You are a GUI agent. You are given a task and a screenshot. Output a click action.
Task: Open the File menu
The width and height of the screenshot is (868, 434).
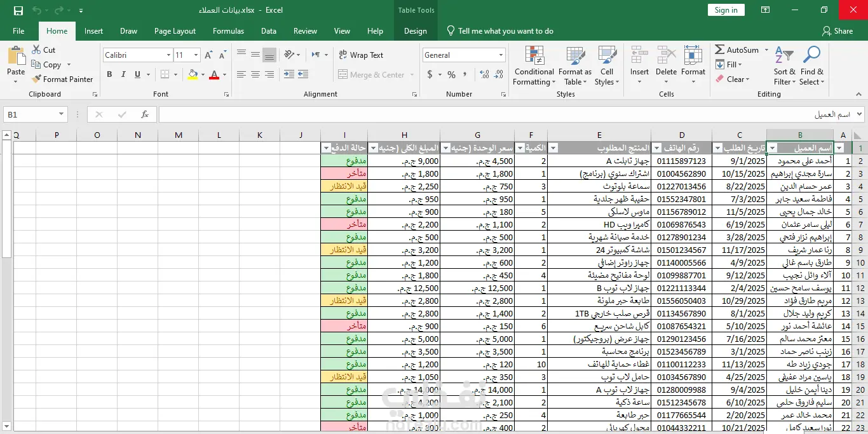pos(18,31)
